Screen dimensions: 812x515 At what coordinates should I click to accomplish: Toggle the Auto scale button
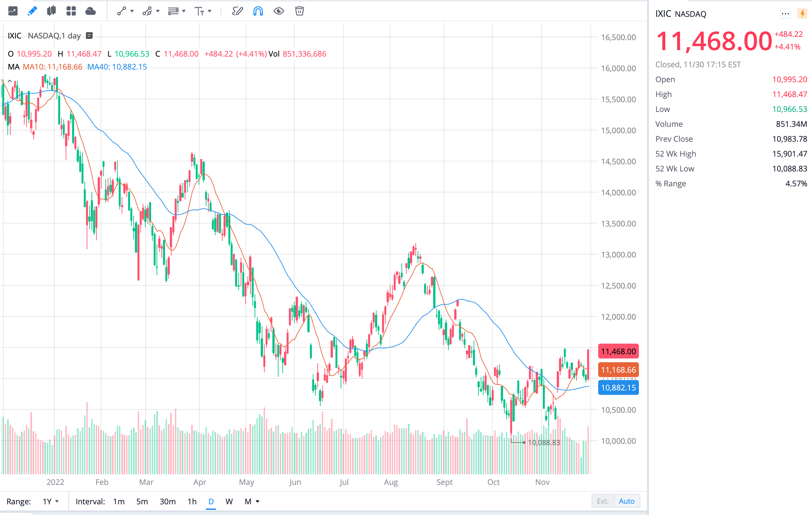627,501
